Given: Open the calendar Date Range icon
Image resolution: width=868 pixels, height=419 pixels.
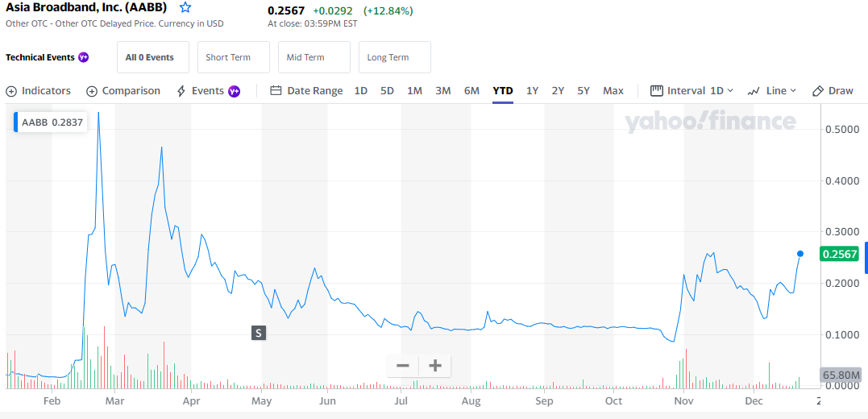Looking at the screenshot, I should (276, 91).
